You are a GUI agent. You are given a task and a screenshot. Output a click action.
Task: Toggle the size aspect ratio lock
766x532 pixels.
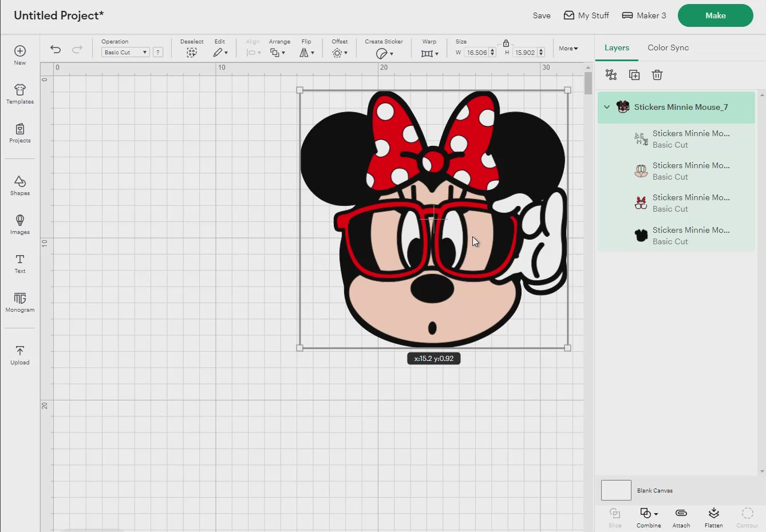pyautogui.click(x=506, y=43)
